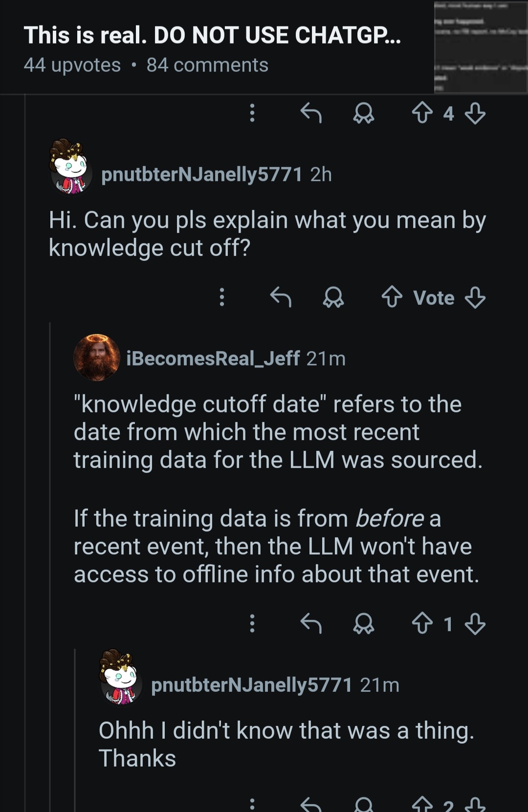Tap the post title 'This is real. DO NOT USE CHATGP...'

212,35
